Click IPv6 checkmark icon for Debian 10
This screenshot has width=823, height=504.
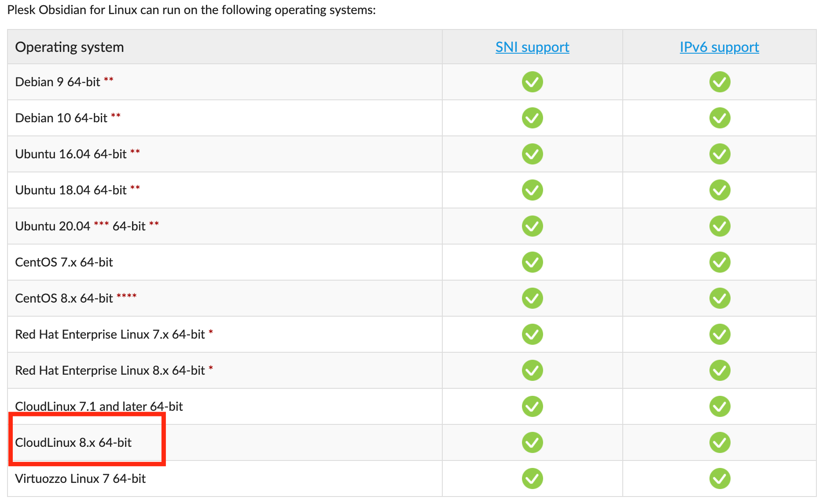720,118
